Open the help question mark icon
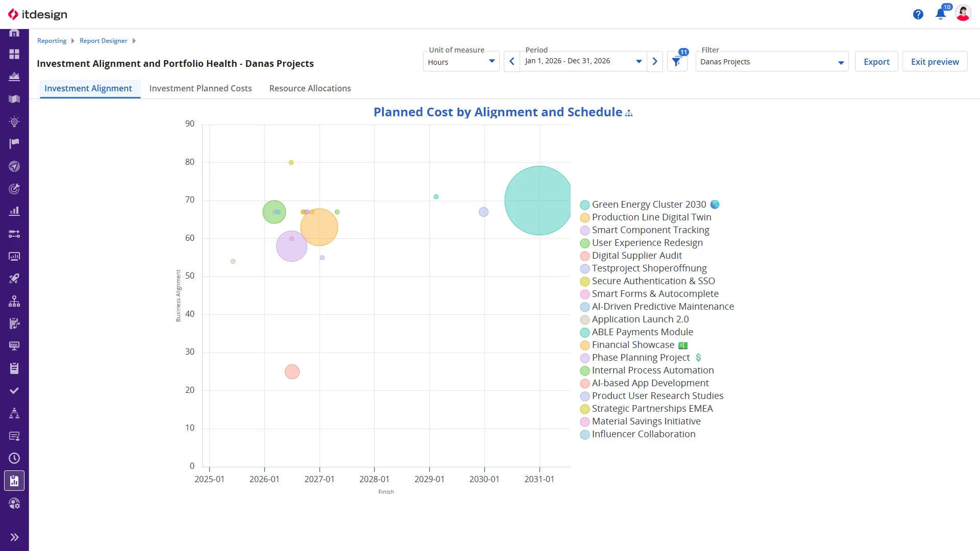The width and height of the screenshot is (980, 551). click(x=918, y=14)
